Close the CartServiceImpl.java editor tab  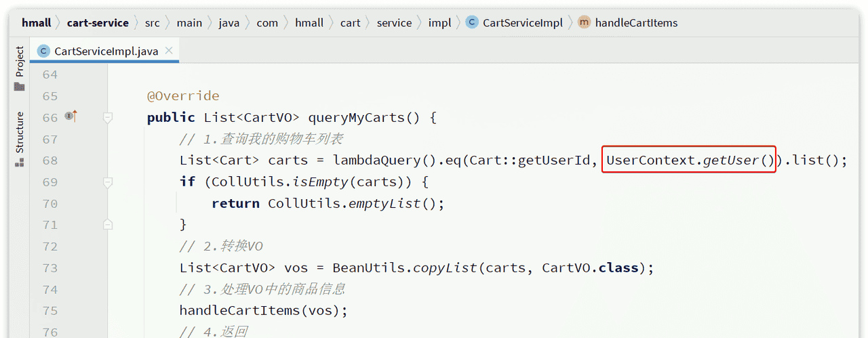[x=169, y=51]
